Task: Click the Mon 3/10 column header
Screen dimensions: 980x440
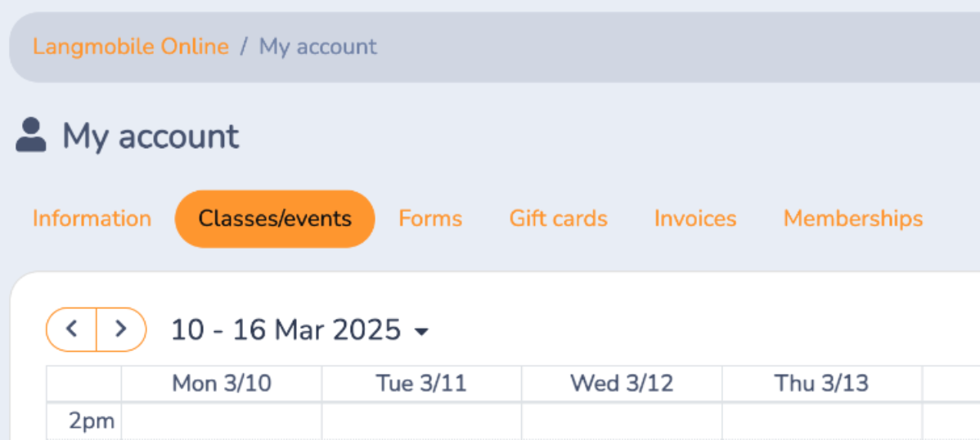Action: [x=221, y=384]
